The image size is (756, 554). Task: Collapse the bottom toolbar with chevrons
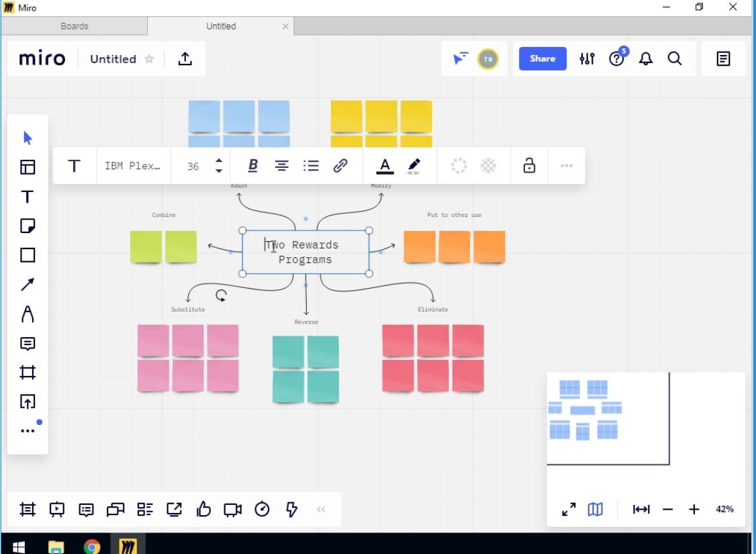[321, 509]
